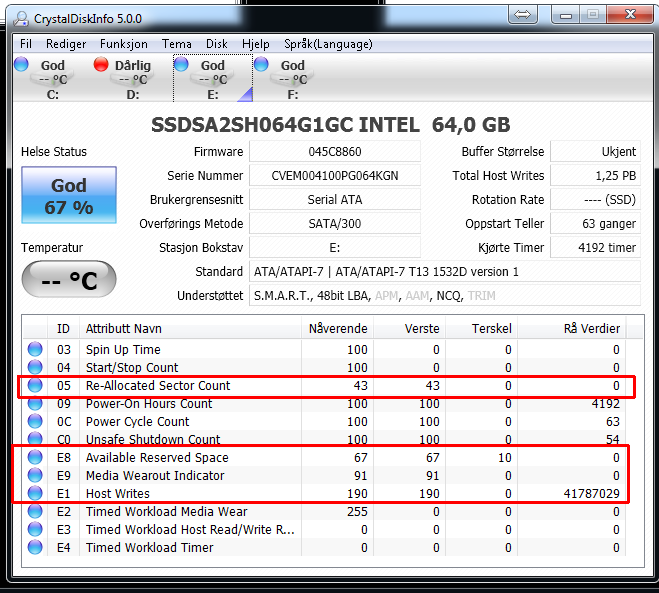This screenshot has width=659, height=593.
Task: Select the Power-On Hours Count row
Action: tap(324, 403)
